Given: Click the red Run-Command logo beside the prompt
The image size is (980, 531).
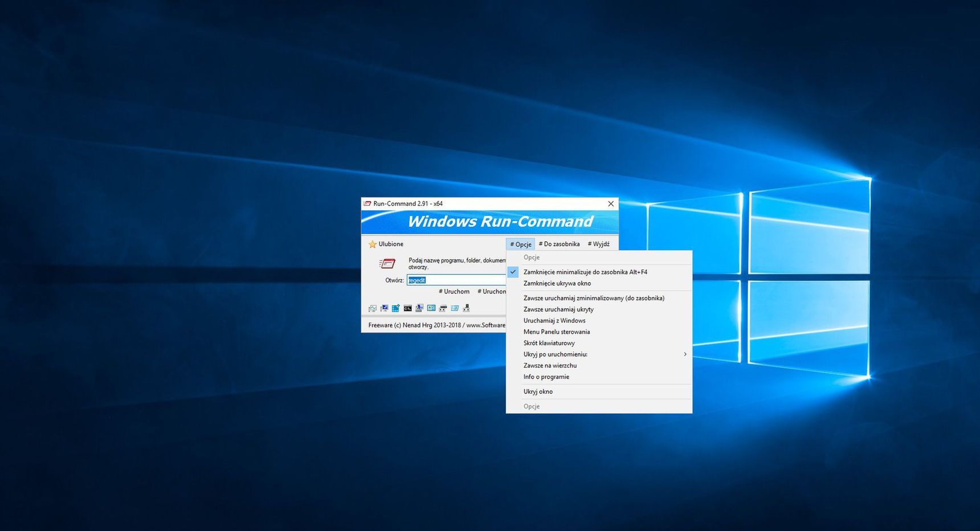Looking at the screenshot, I should 387,263.
